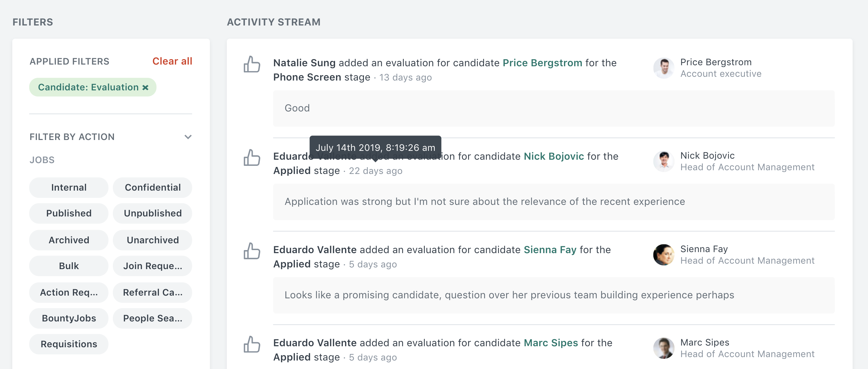Select the BountyJobs filter
868x369 pixels.
click(69, 318)
